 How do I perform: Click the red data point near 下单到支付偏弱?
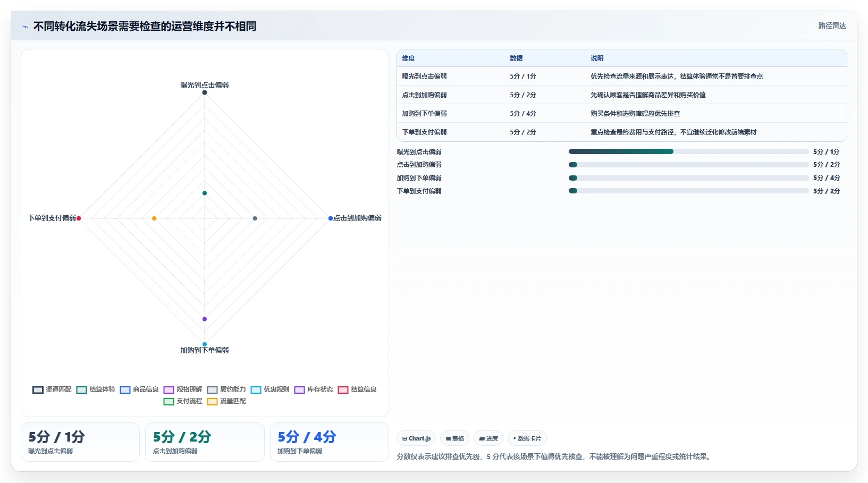coord(79,218)
